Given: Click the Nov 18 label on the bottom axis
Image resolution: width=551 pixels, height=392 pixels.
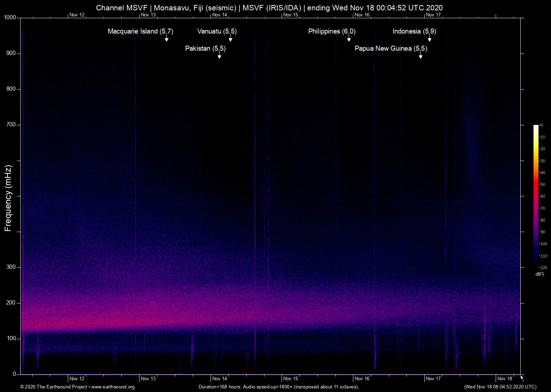Looking at the screenshot, I should [505, 378].
